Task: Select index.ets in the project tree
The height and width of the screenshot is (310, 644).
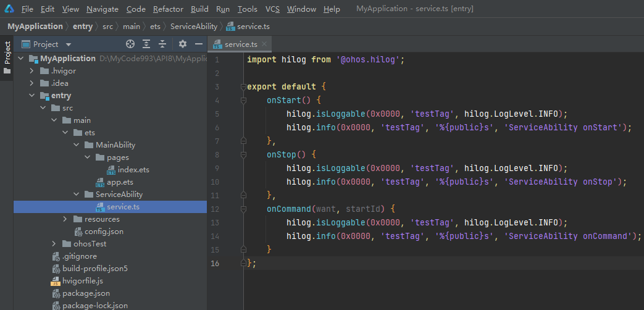Action: click(x=133, y=170)
